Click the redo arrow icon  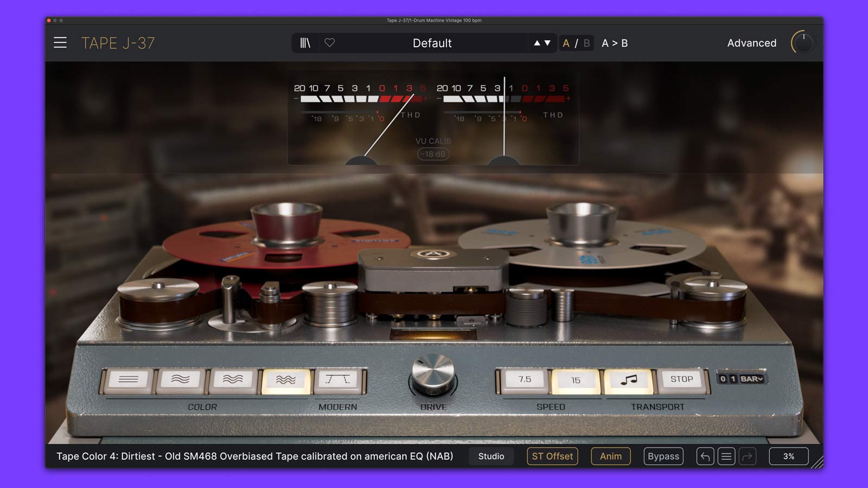click(x=747, y=457)
